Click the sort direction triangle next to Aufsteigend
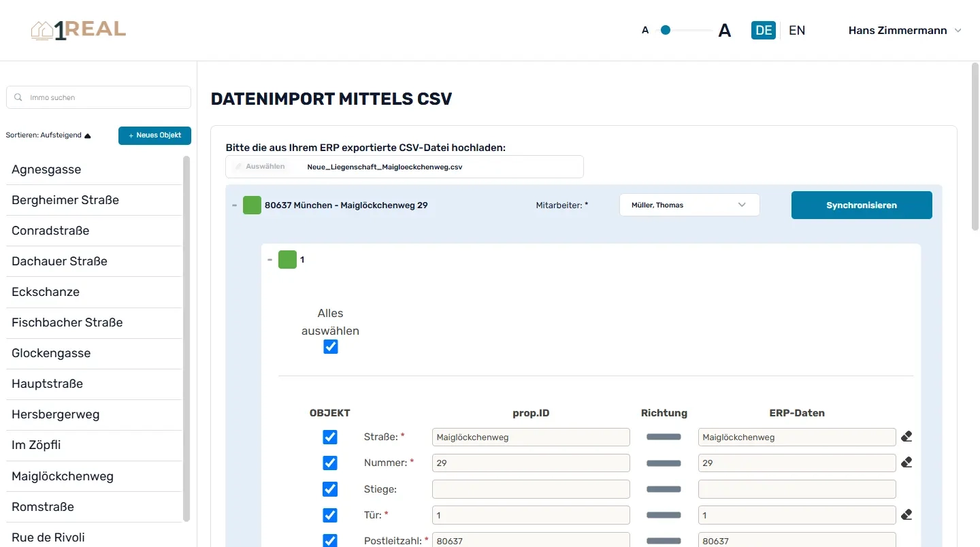Viewport: 980px width, 547px height. tap(86, 135)
